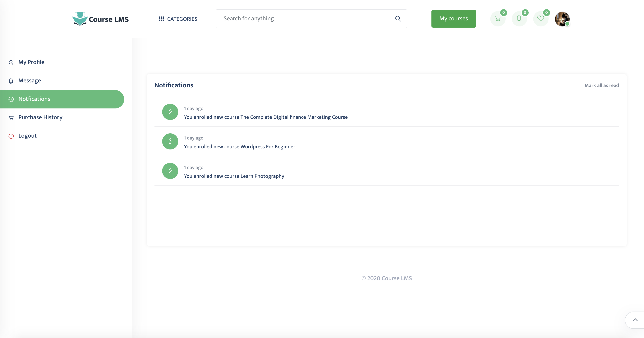This screenshot has width=644, height=338.
Task: Click the My courses button
Action: (453, 19)
